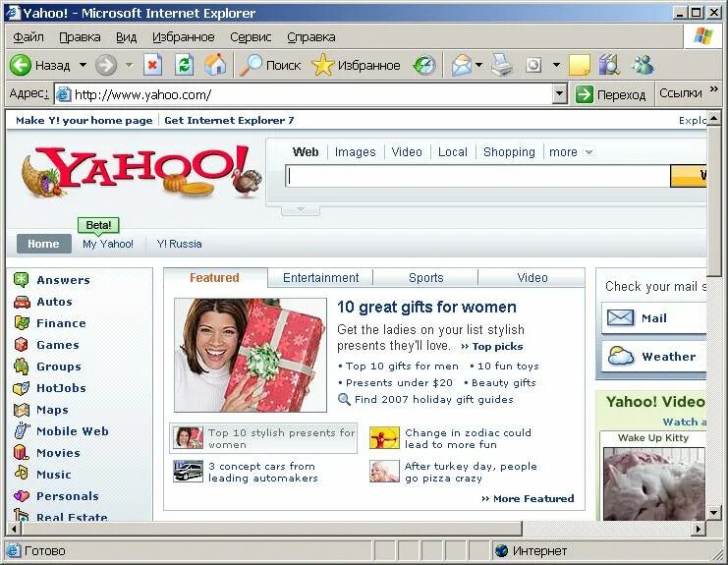Expand the small arrow tab below search box
The width and height of the screenshot is (728, 565).
(301, 210)
